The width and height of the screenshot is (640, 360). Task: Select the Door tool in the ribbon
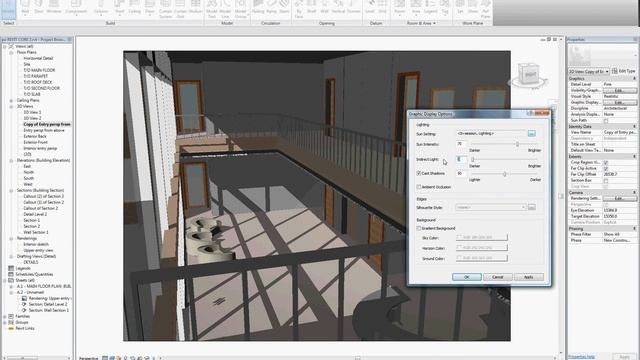(x=39, y=8)
